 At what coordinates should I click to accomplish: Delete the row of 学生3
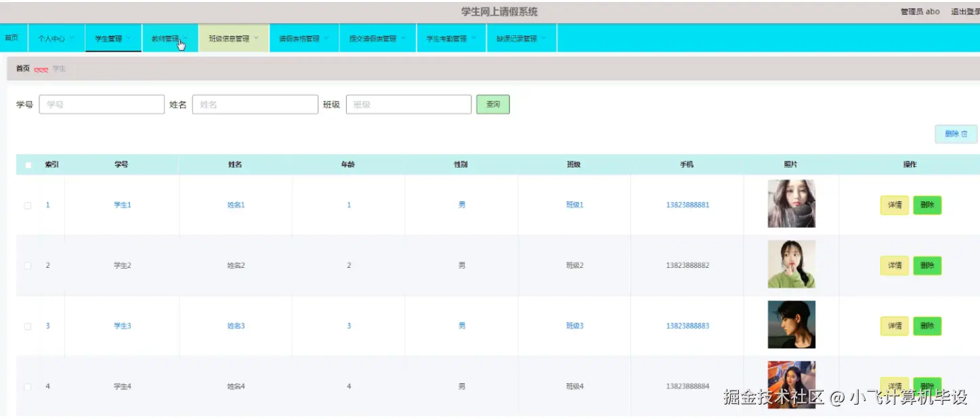tap(927, 326)
